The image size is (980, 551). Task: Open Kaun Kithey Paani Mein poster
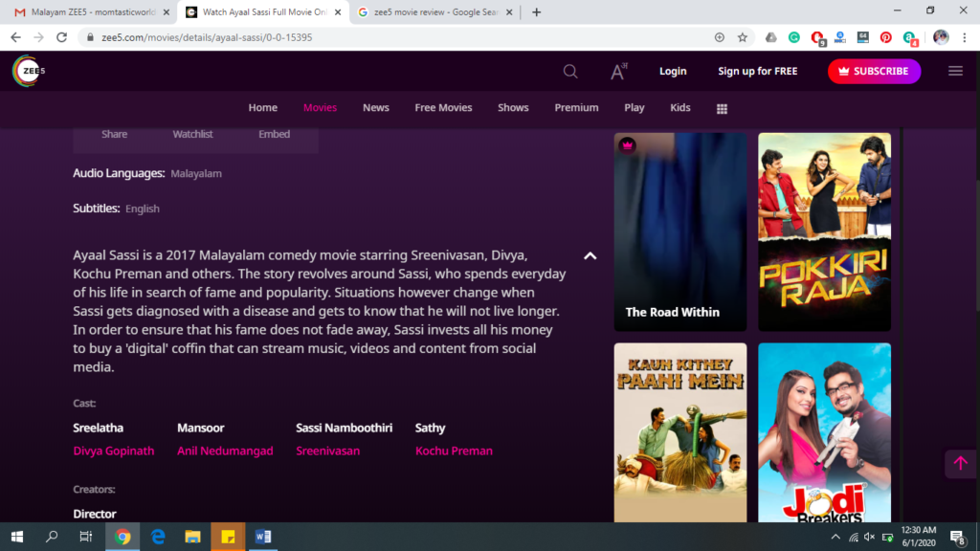coord(680,432)
